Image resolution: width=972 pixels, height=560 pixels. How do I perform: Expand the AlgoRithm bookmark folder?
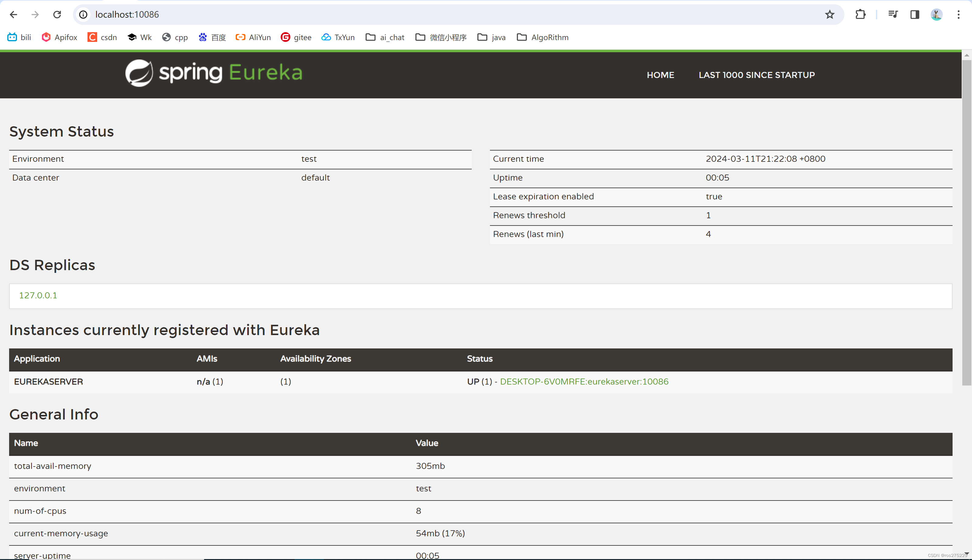pyautogui.click(x=542, y=37)
